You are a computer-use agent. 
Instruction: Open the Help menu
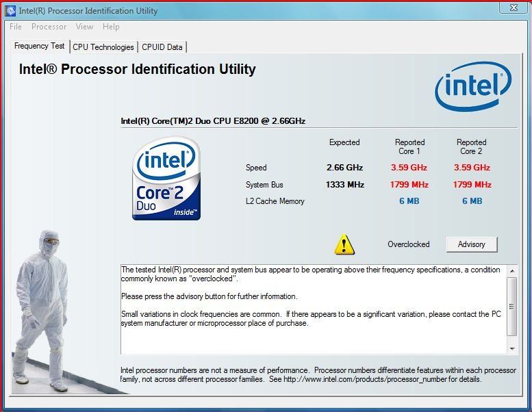(111, 27)
